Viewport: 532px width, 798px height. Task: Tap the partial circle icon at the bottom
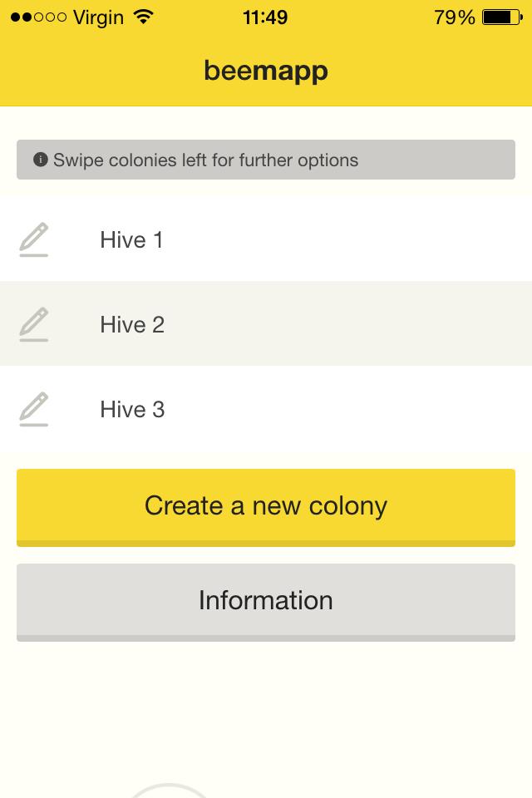click(170, 791)
